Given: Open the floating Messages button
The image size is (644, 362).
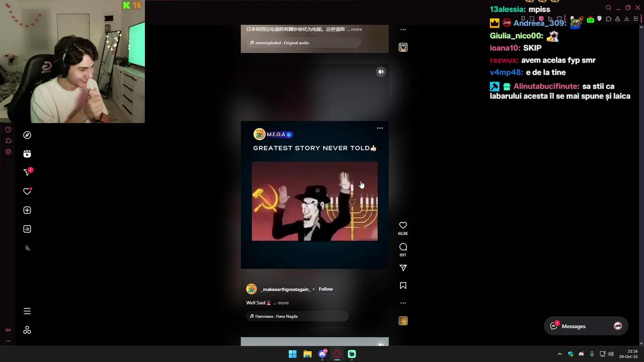Looking at the screenshot, I should pos(586,326).
